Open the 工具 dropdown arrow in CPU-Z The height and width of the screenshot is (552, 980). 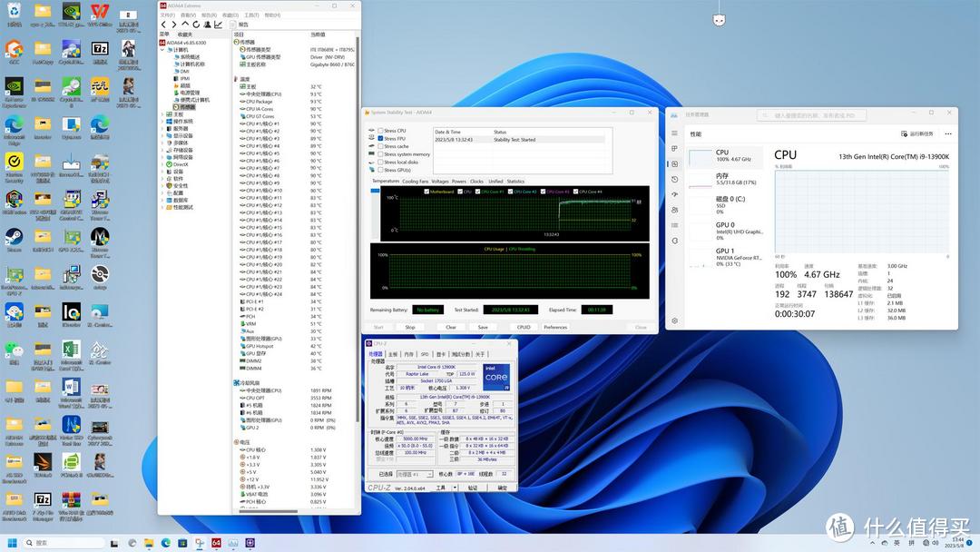455,488
